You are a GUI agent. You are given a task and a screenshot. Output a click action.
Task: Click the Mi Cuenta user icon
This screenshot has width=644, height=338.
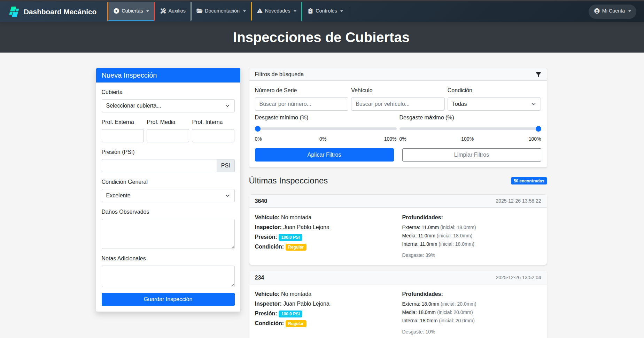pyautogui.click(x=597, y=11)
